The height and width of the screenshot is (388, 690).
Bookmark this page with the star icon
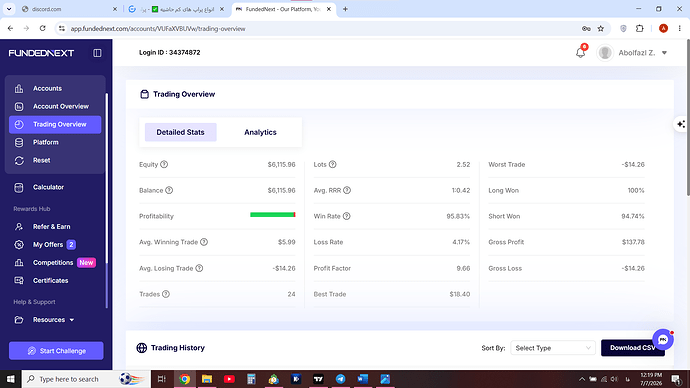(601, 29)
